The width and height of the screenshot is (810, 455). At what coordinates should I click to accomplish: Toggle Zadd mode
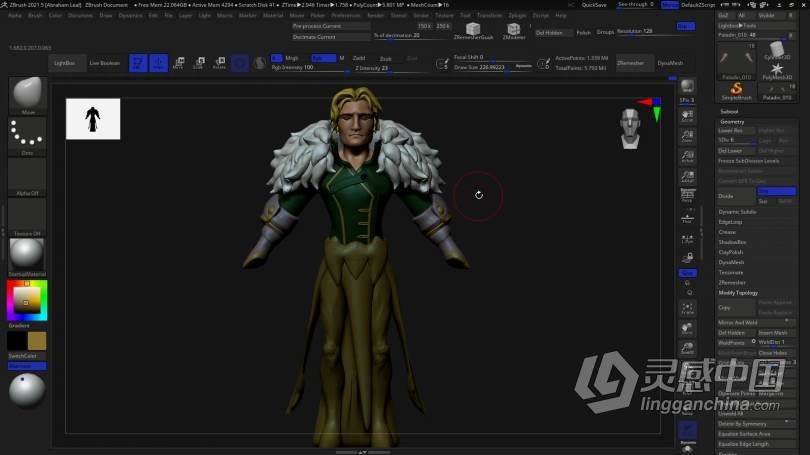coord(359,58)
